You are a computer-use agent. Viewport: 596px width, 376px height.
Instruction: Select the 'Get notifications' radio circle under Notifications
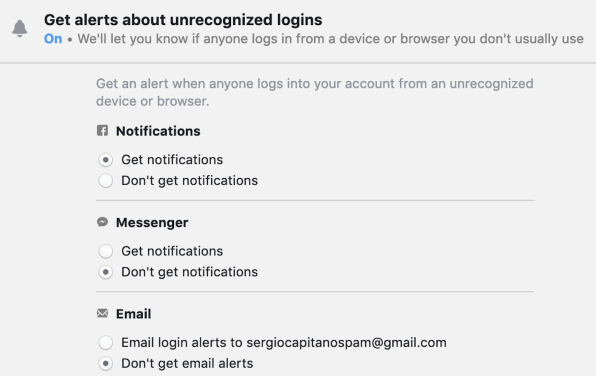tap(106, 160)
